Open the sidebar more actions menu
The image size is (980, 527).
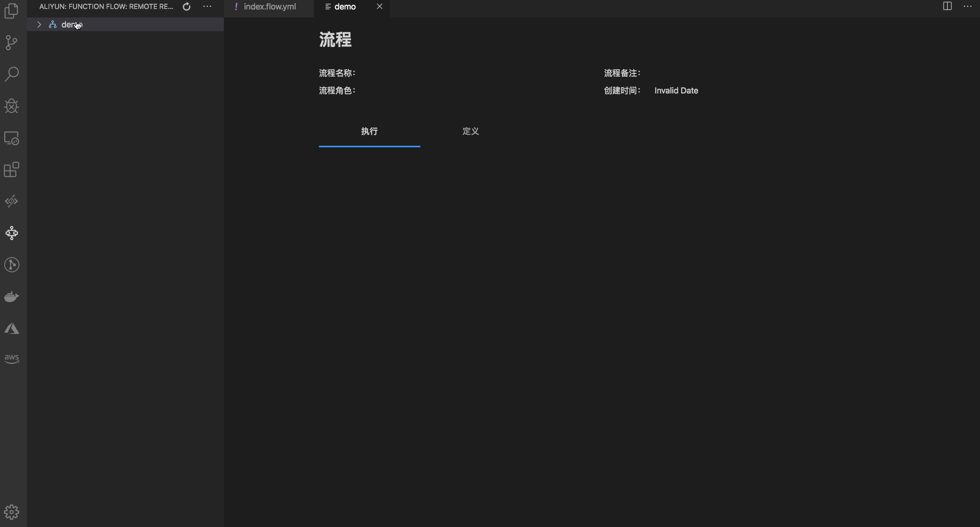(x=208, y=7)
